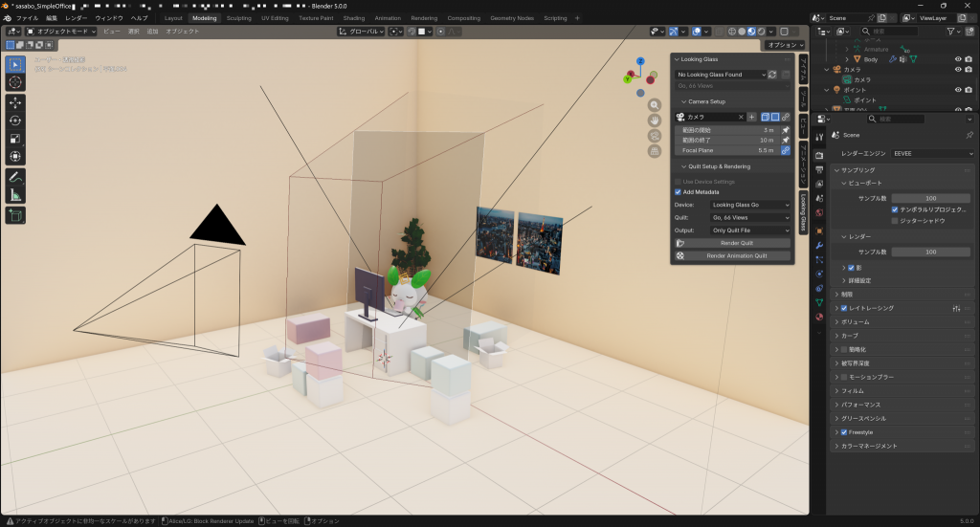Screen dimensions: 980x527
Task: Toggle camera perspective view icon in viewport
Action: (655, 136)
